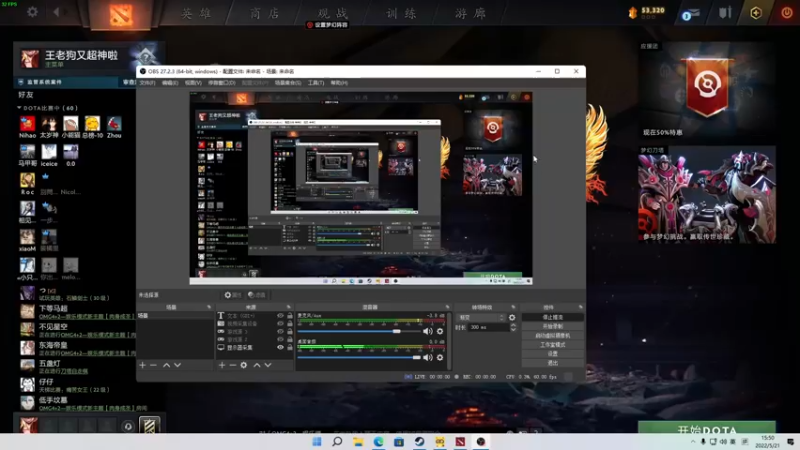Open OBS 编辑(E) menu

(x=170, y=83)
